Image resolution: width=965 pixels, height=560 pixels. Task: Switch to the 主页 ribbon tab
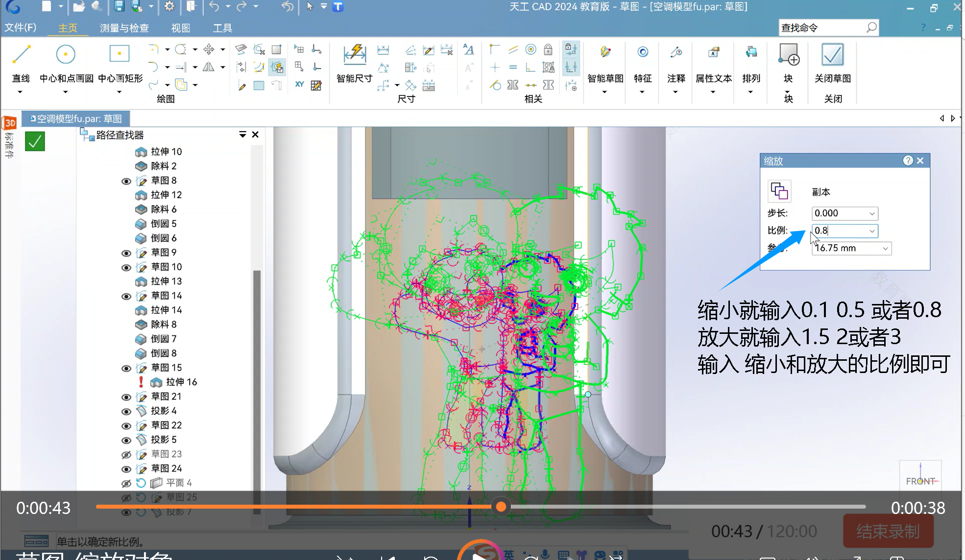(68, 28)
